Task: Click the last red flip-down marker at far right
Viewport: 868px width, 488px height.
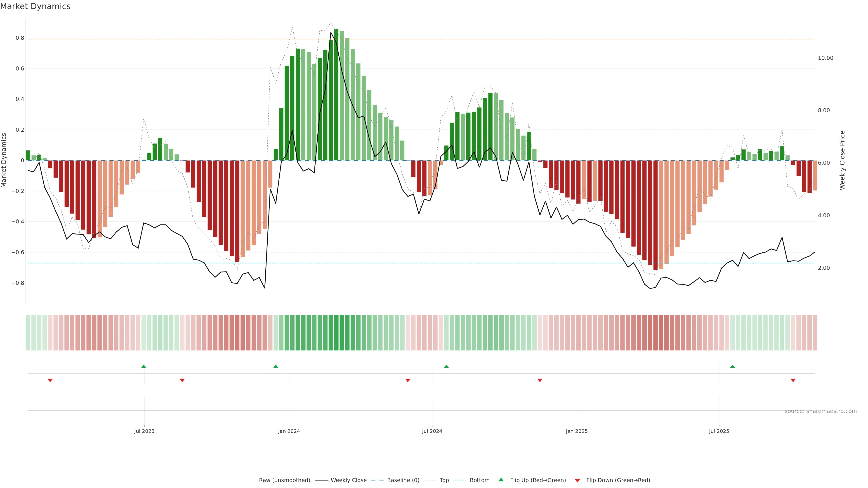Action: click(793, 380)
